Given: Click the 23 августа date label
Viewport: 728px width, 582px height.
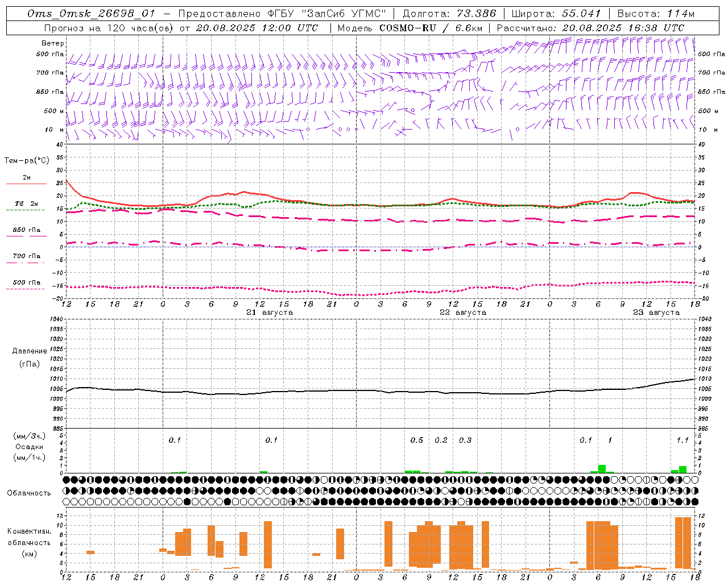Looking at the screenshot, I should point(656,313).
